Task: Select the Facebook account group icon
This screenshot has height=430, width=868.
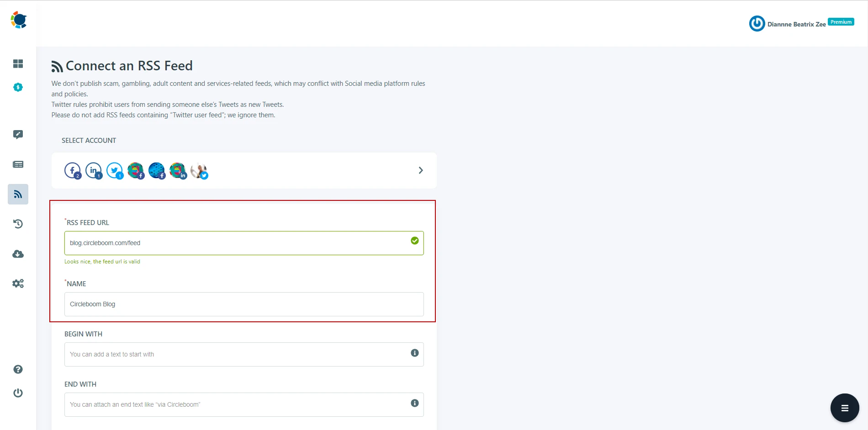Action: tap(73, 171)
